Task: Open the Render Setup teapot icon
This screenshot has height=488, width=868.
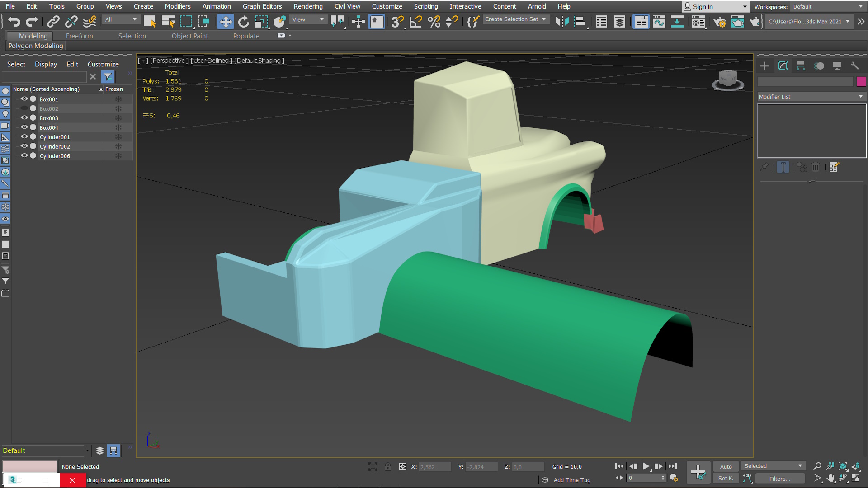Action: point(719,22)
